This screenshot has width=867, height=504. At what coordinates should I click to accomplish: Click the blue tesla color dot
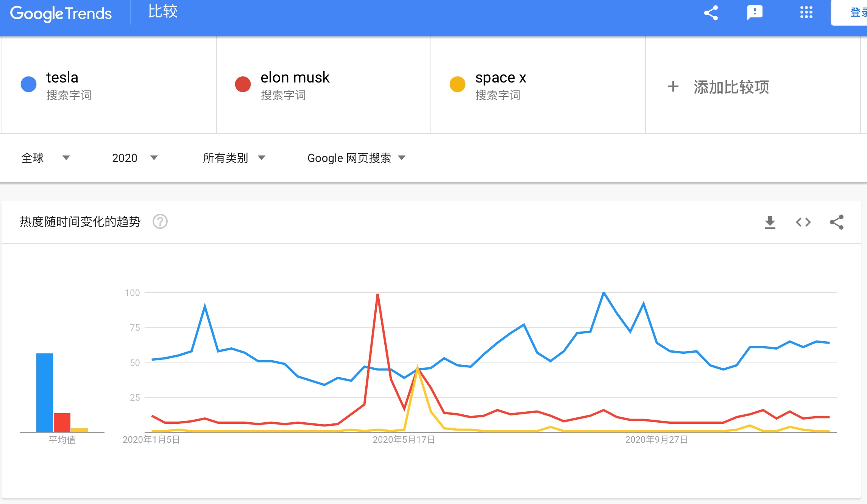click(29, 84)
